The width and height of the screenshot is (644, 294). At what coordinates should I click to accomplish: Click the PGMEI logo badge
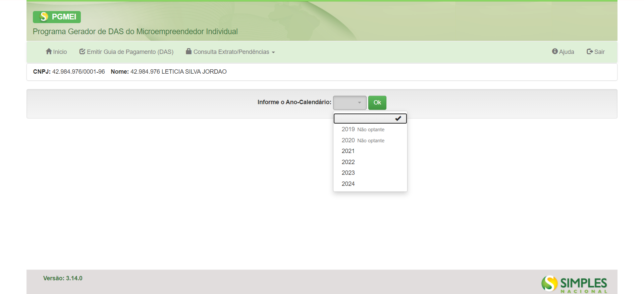click(x=57, y=17)
